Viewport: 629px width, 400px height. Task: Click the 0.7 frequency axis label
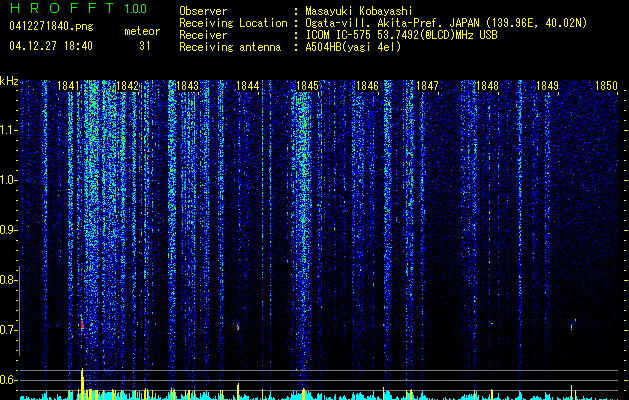(7, 330)
